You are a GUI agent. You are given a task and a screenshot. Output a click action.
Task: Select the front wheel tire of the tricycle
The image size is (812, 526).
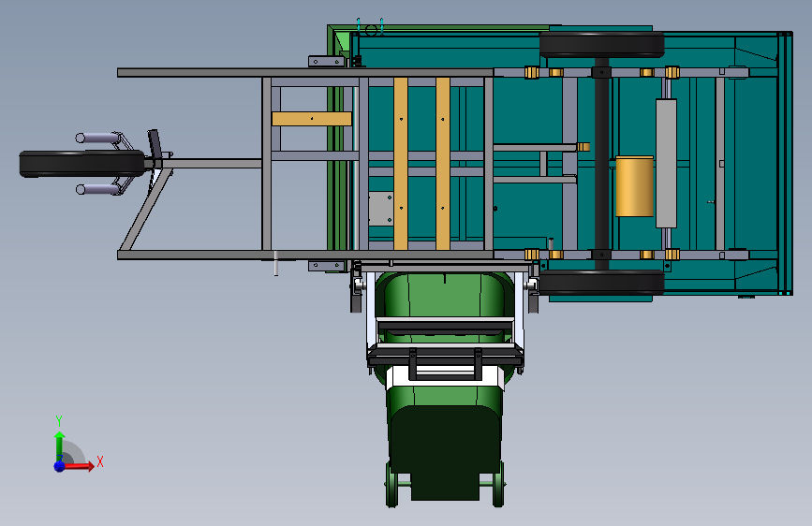click(x=81, y=164)
